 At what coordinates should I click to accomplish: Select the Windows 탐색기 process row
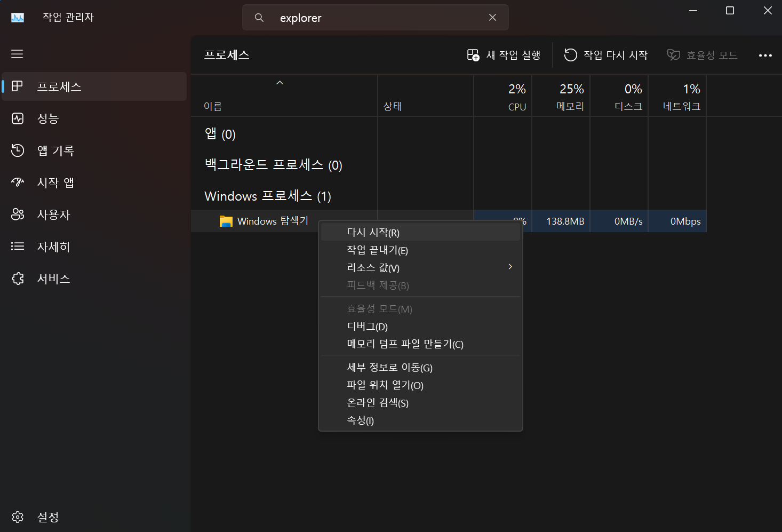coord(448,221)
